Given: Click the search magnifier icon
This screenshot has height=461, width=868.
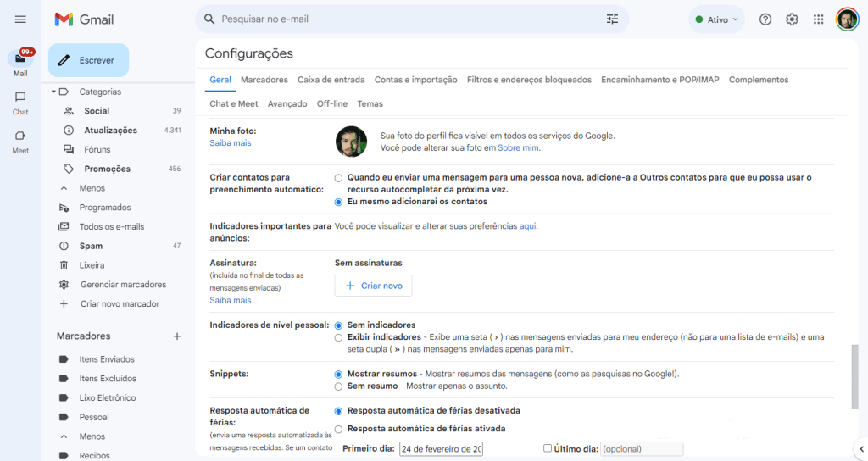Looking at the screenshot, I should 209,19.
